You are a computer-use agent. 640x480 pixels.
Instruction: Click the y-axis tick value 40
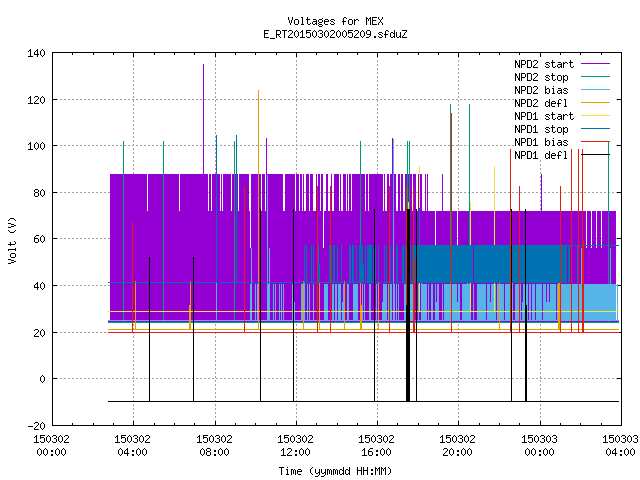(x=39, y=286)
